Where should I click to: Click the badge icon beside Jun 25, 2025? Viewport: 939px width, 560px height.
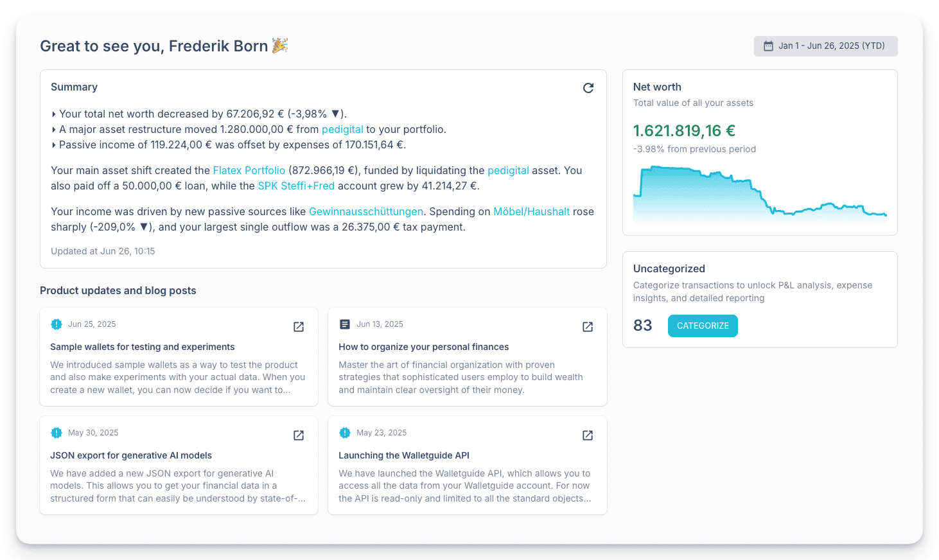pyautogui.click(x=57, y=324)
